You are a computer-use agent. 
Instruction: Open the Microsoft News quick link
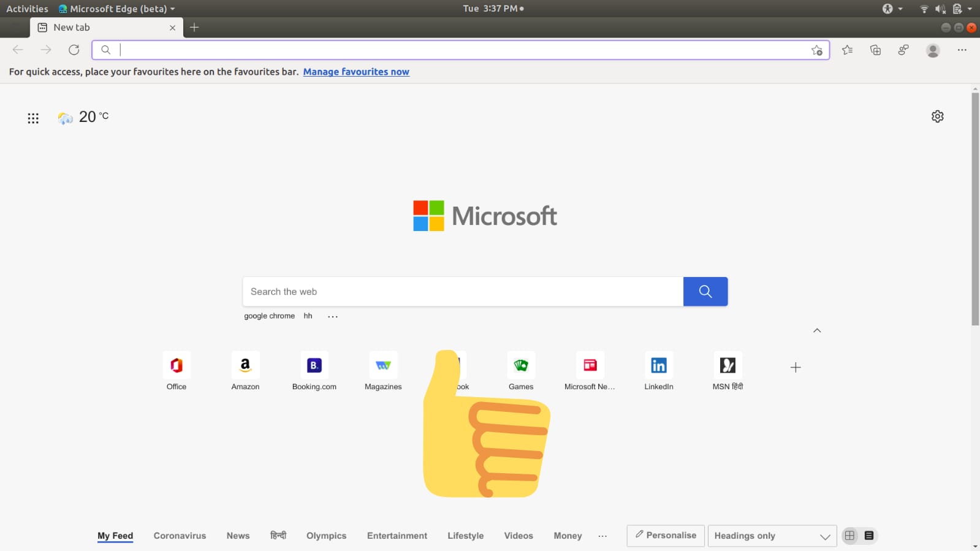[590, 371]
